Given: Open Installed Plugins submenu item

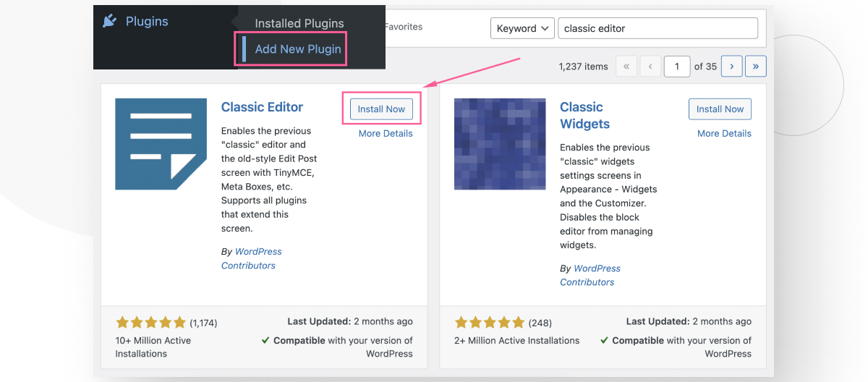Looking at the screenshot, I should tap(299, 23).
